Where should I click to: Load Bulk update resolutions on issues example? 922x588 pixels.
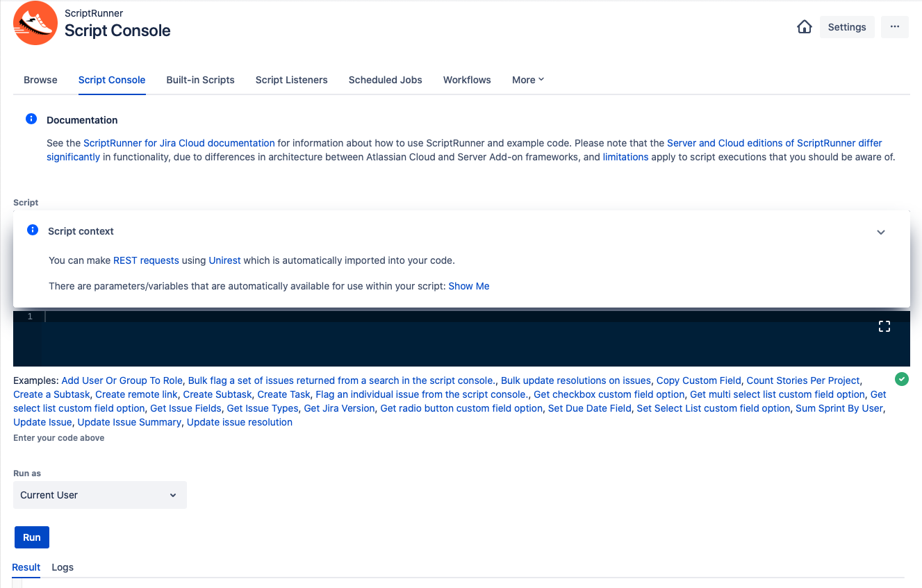pyautogui.click(x=576, y=380)
